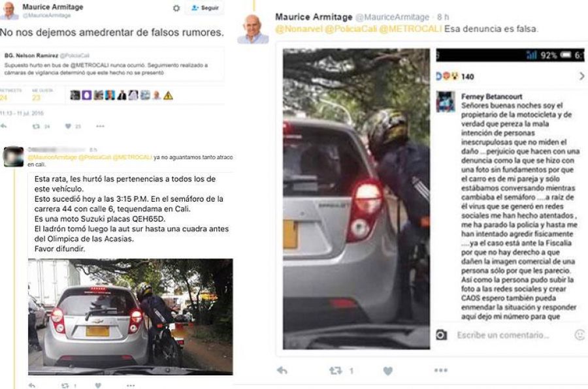Retweet the 'falsos rumores' tweet

(37, 126)
